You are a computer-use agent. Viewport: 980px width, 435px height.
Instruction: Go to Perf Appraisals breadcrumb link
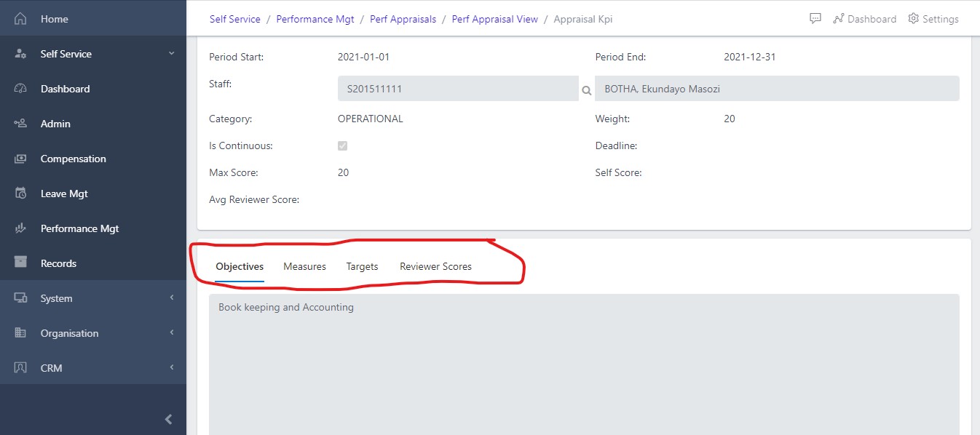pyautogui.click(x=403, y=19)
